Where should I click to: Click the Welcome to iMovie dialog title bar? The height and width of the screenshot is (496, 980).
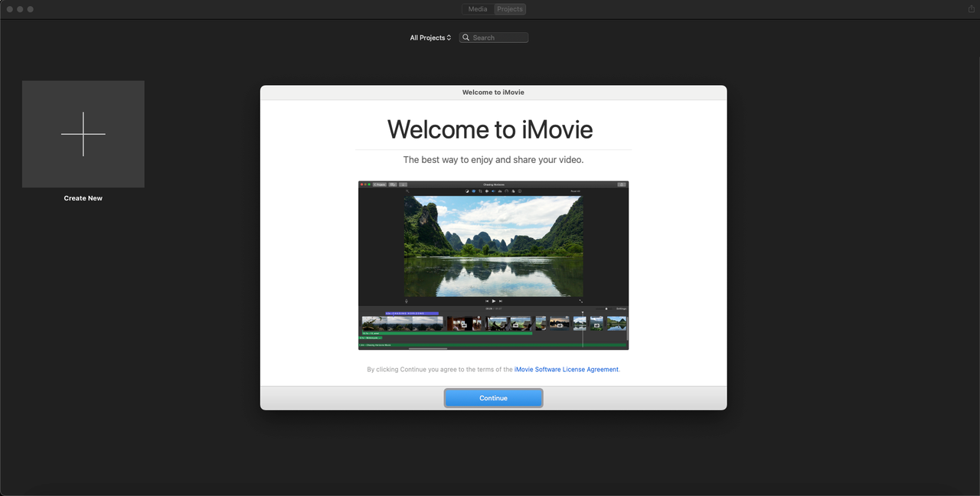pos(493,93)
